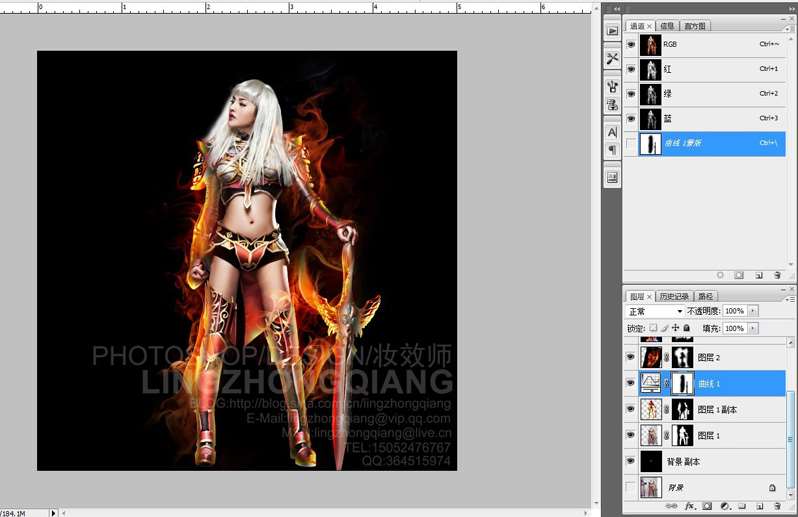Image resolution: width=798 pixels, height=517 pixels.
Task: Create new layer icon
Action: [x=759, y=506]
